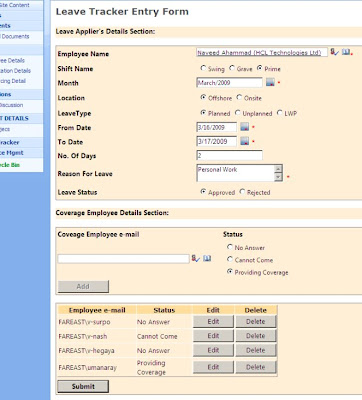Open the Month calendar picker icon
362x400 pixels.
click(x=270, y=82)
